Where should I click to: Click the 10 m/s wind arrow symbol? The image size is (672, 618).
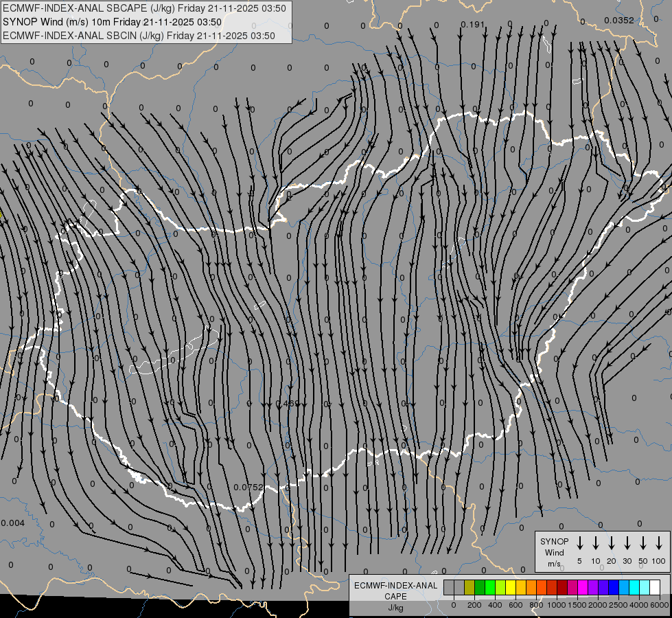tap(596, 543)
